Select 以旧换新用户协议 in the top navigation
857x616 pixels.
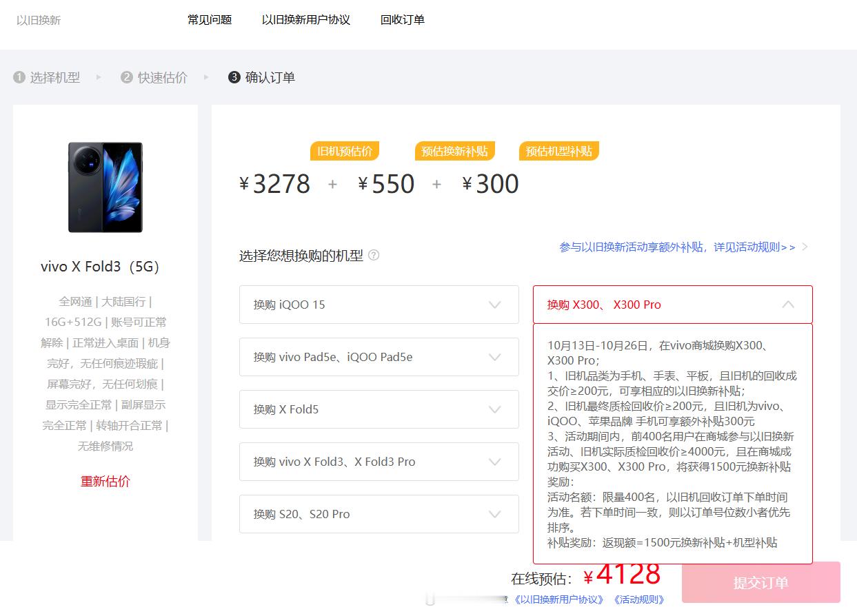(x=306, y=20)
